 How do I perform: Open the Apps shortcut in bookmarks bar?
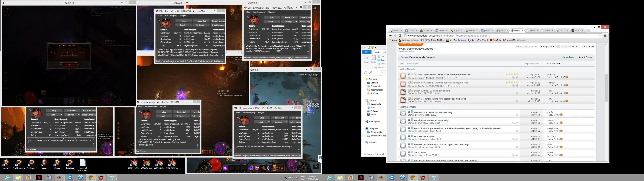click(x=393, y=40)
